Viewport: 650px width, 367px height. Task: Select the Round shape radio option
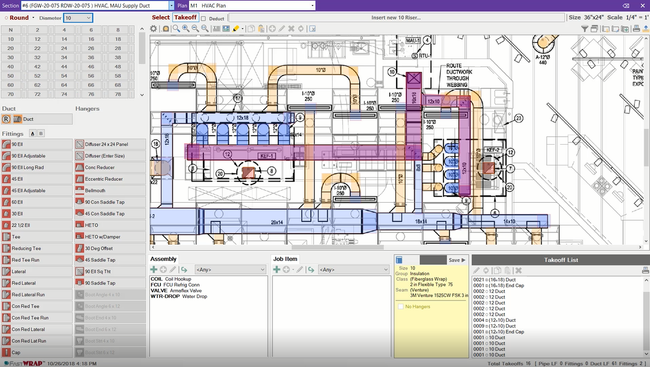coord(6,18)
